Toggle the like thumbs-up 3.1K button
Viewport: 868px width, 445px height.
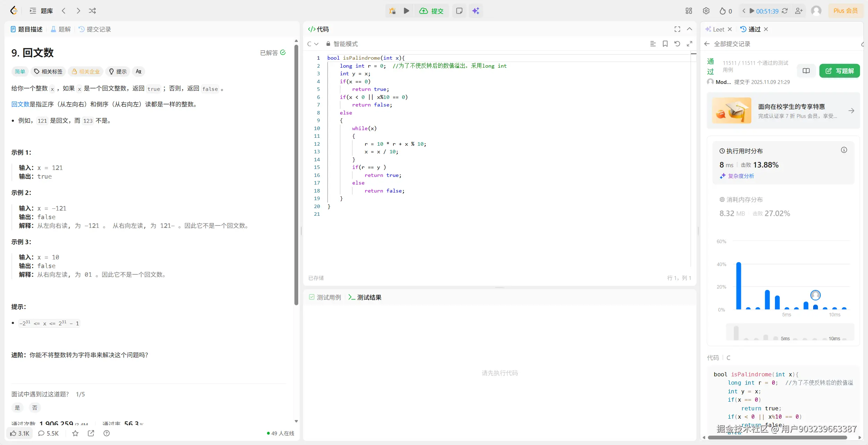20,433
